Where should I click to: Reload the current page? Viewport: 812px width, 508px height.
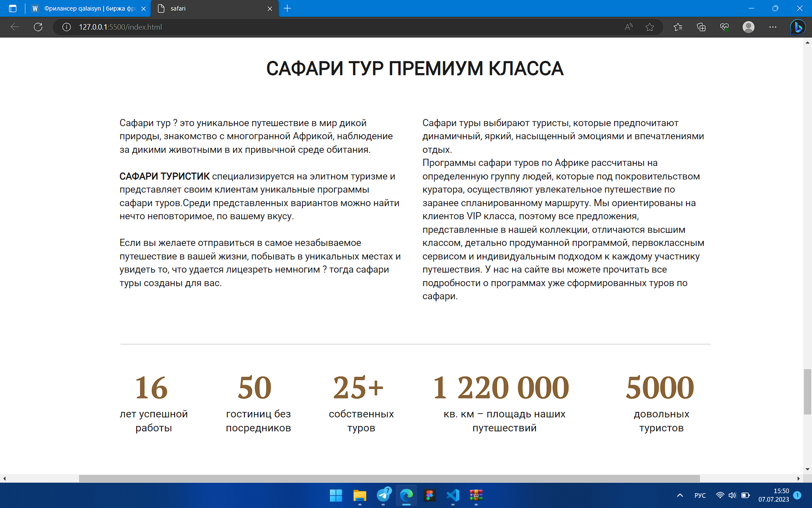coord(38,27)
